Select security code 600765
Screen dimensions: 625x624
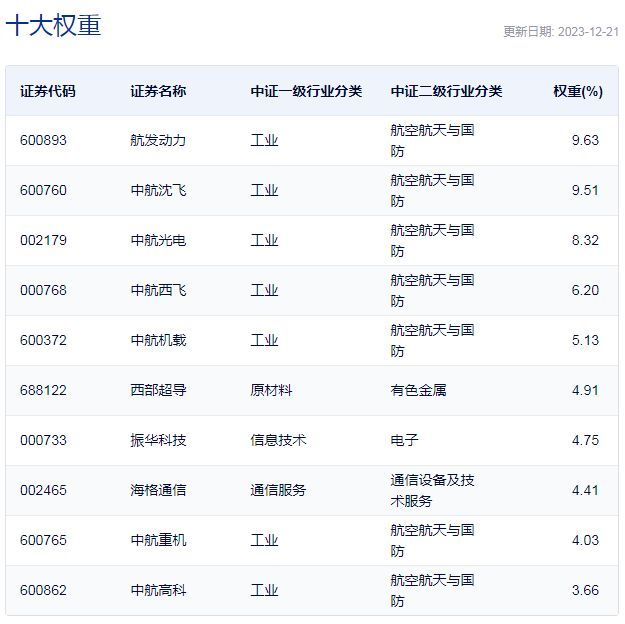[43, 541]
